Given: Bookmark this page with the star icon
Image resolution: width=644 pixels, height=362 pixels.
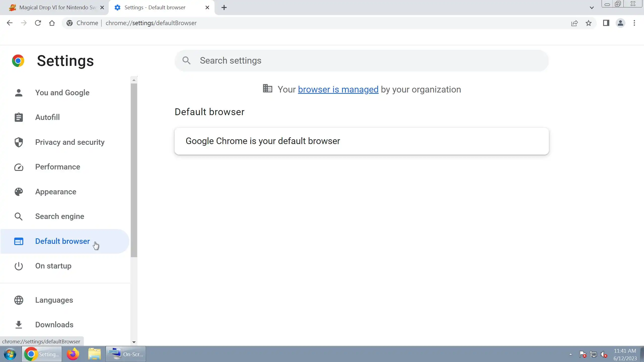Looking at the screenshot, I should coord(588,23).
